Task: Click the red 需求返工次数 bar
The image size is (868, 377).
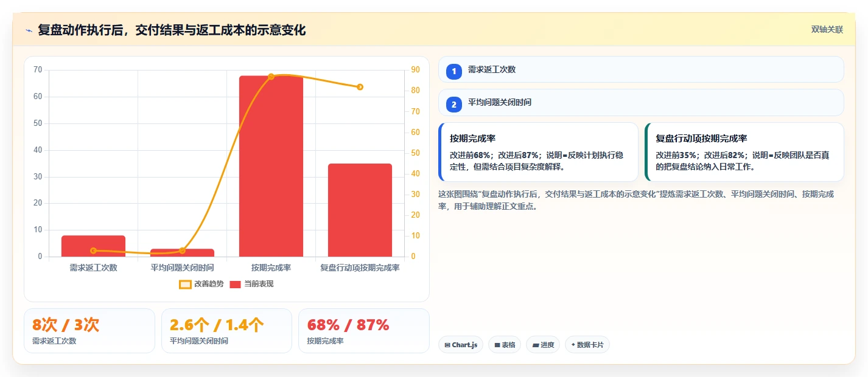Action: click(x=93, y=246)
